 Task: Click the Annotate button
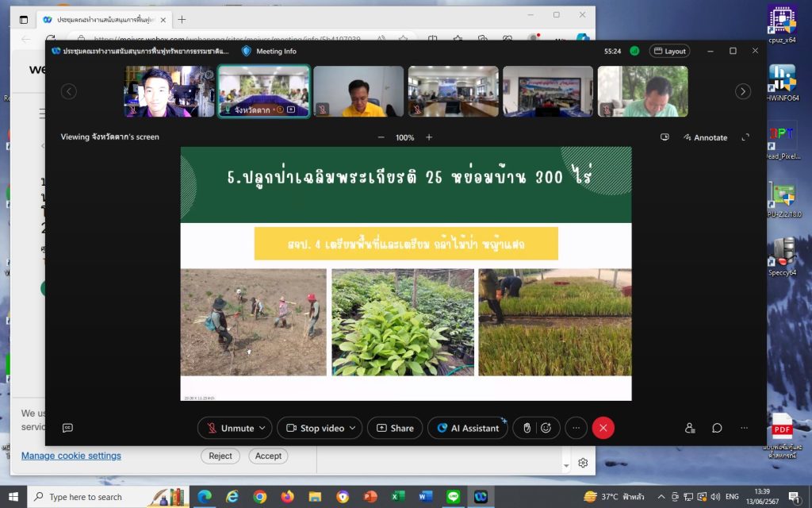705,137
